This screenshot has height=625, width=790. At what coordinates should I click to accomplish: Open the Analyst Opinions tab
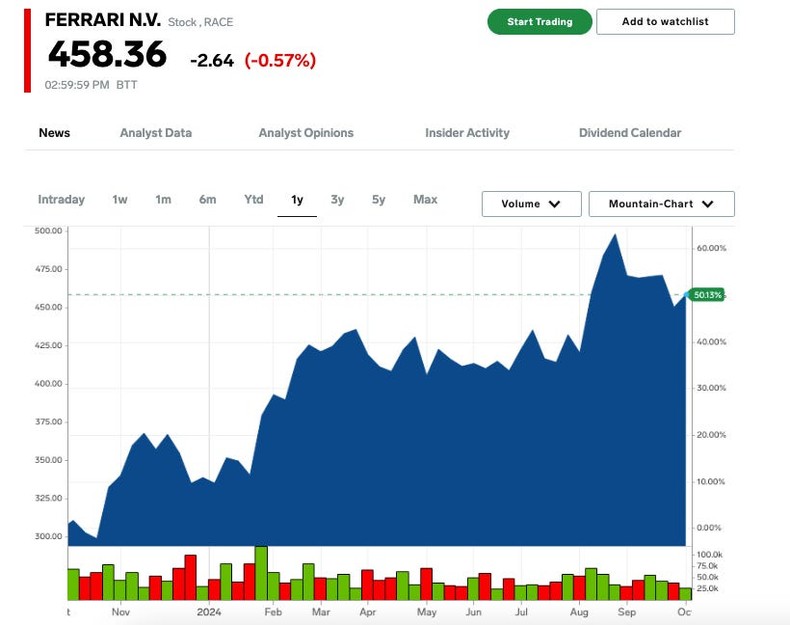point(306,133)
